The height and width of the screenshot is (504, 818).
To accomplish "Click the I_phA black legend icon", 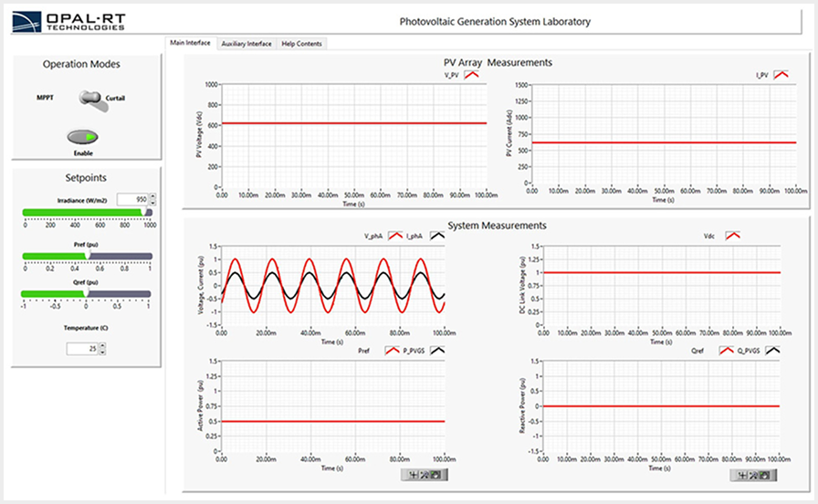I will [437, 236].
